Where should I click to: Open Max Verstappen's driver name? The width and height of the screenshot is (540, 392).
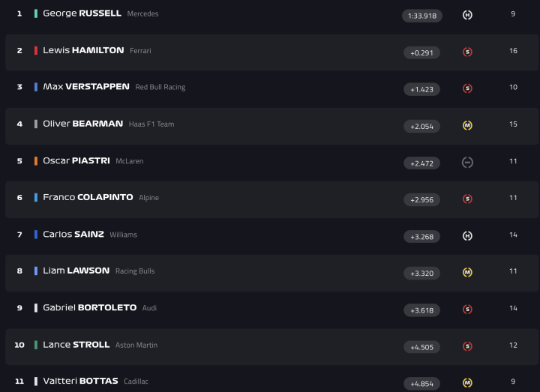(x=86, y=87)
